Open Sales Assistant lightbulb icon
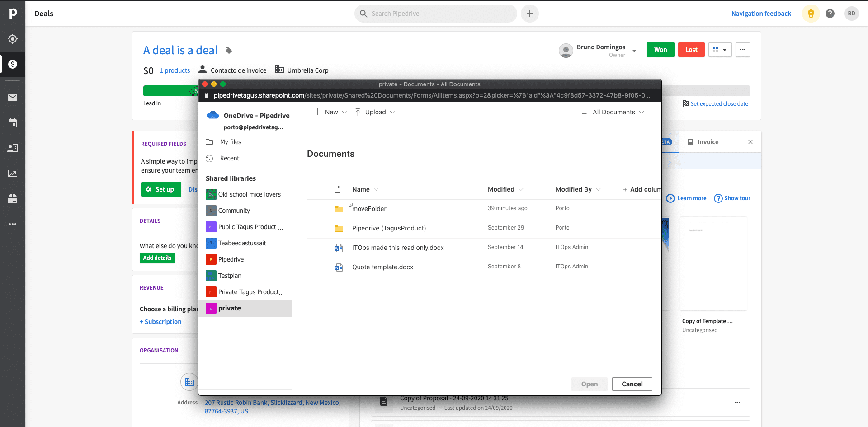868x427 pixels. tap(811, 14)
